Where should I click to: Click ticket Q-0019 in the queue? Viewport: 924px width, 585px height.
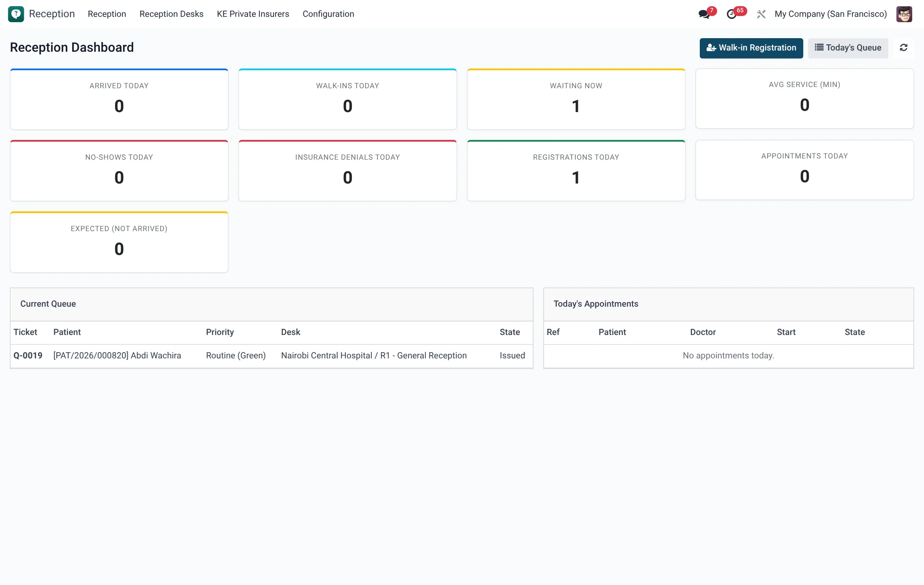pyautogui.click(x=28, y=356)
